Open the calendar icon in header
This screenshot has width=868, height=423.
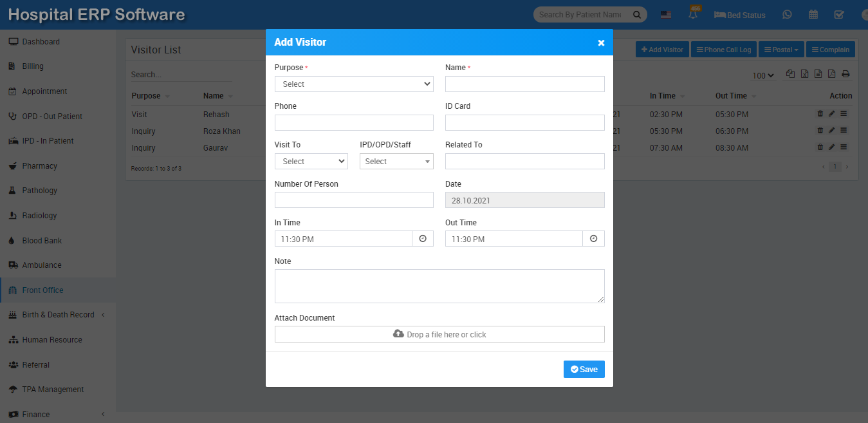(x=813, y=15)
